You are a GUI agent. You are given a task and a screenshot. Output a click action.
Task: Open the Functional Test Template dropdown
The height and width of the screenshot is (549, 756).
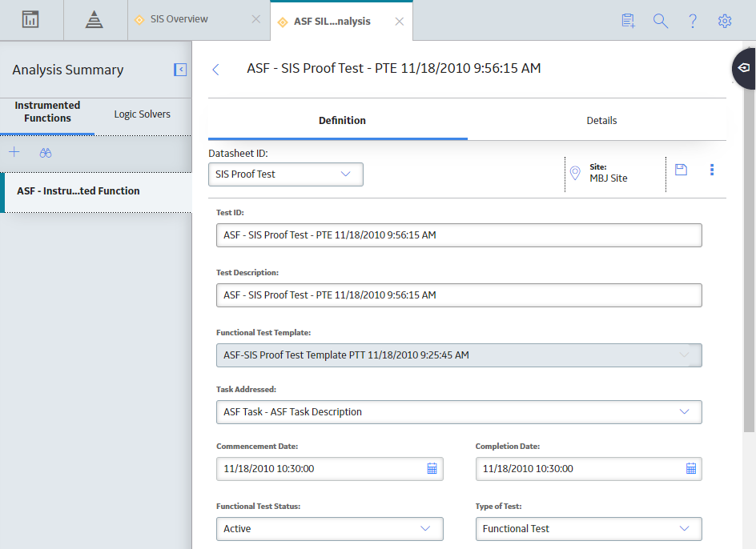pyautogui.click(x=459, y=355)
